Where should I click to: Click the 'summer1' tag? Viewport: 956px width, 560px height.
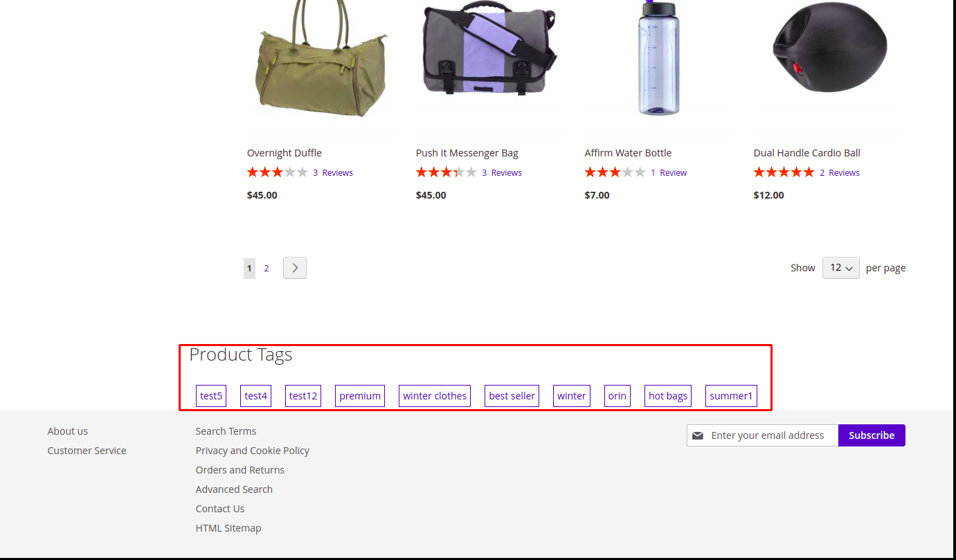pos(730,396)
